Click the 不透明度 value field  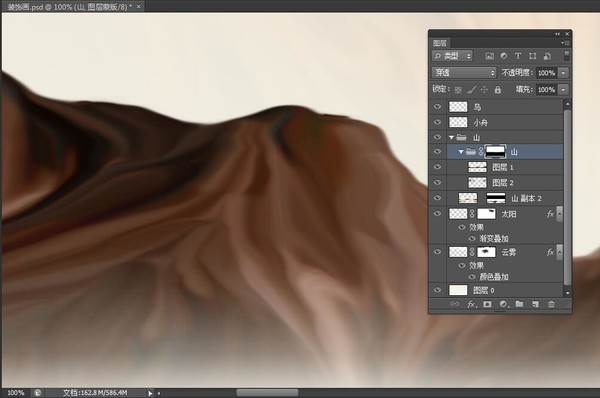(546, 73)
